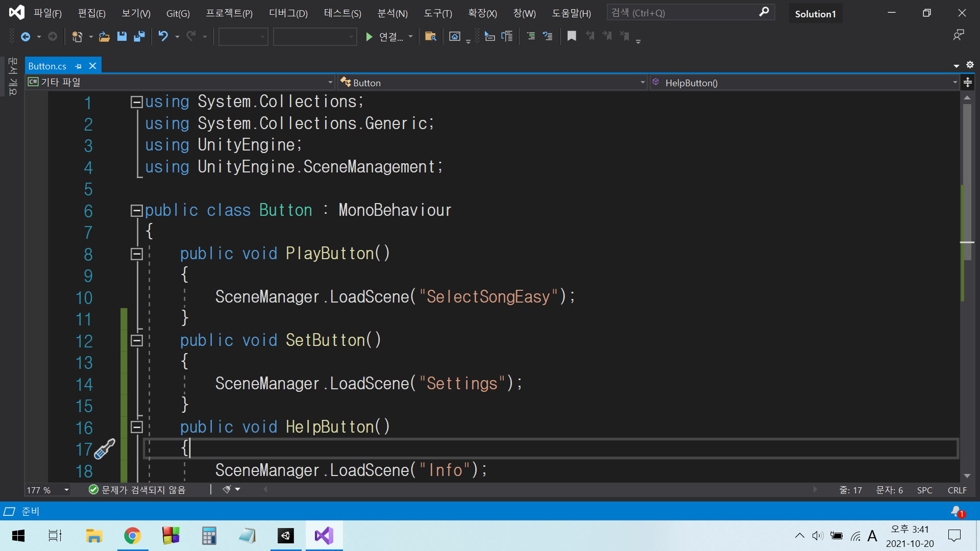This screenshot has width=980, height=551.
Task: Open the Button type dropdown
Action: pos(643,83)
